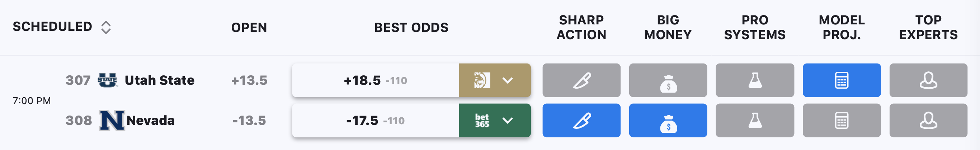Click the Utah State team logo

tap(107, 80)
